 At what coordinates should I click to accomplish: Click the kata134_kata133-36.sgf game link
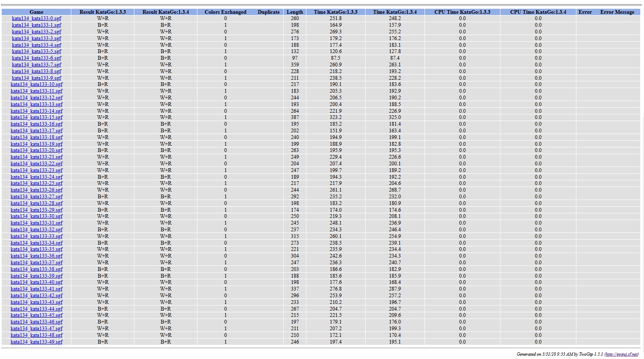pos(36,256)
